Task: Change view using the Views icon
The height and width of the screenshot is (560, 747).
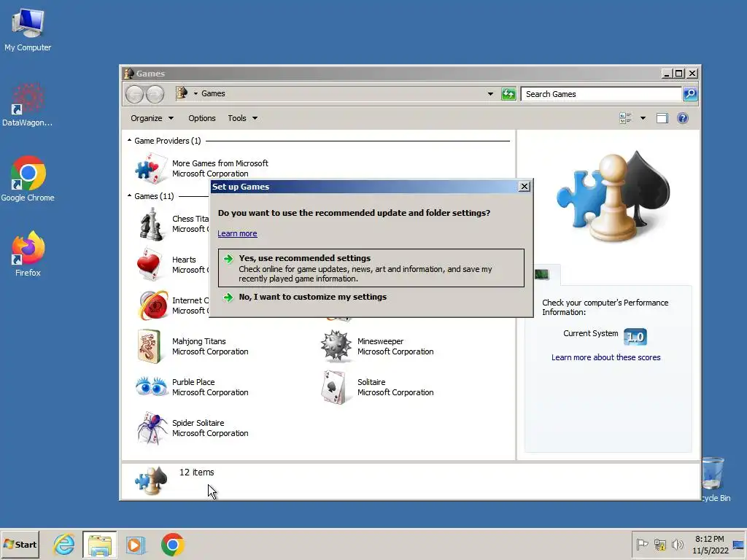Action: point(625,118)
